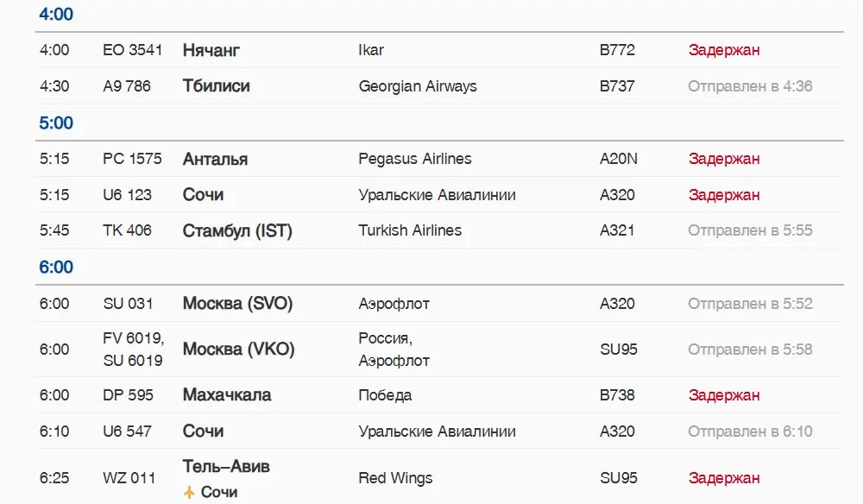Image resolution: width=863 pixels, height=504 pixels.
Task: Open the Нячанг destination link
Action: [211, 50]
